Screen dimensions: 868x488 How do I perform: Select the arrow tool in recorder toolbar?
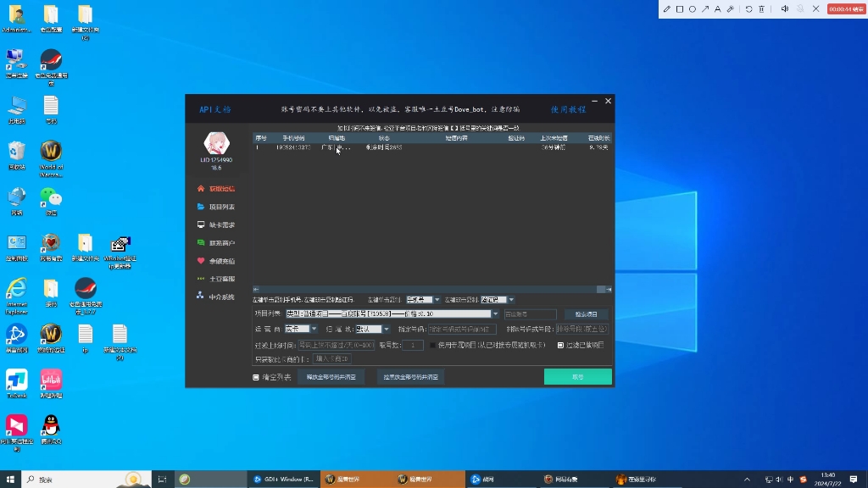(x=705, y=8)
